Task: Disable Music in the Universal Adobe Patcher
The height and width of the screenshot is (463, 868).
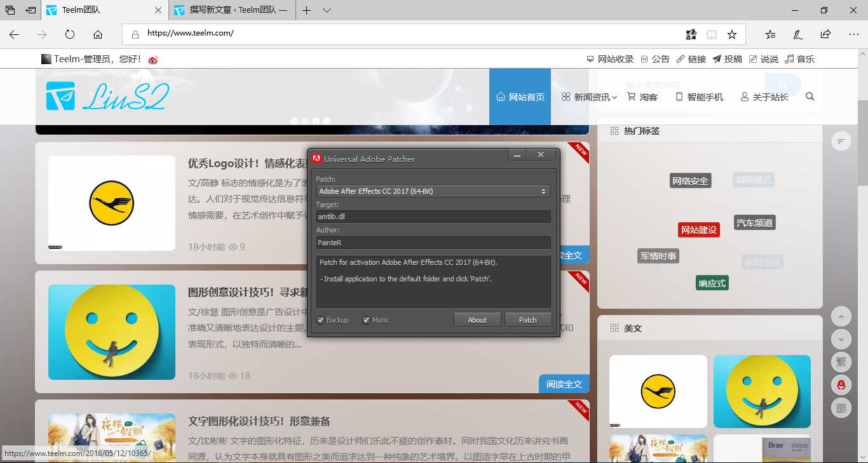Action: click(365, 320)
